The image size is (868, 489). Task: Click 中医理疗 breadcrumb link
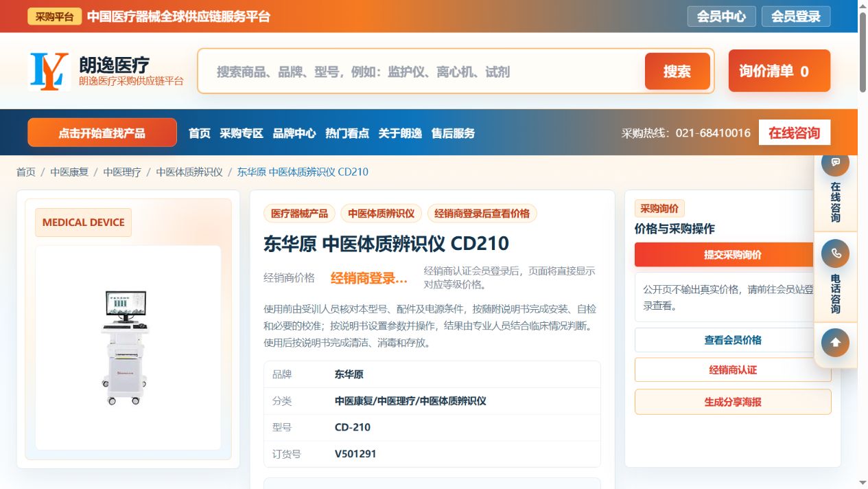point(122,172)
